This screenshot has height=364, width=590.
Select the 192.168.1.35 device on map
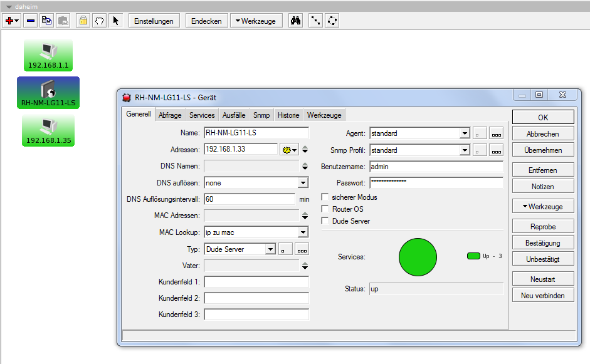pyautogui.click(x=49, y=130)
